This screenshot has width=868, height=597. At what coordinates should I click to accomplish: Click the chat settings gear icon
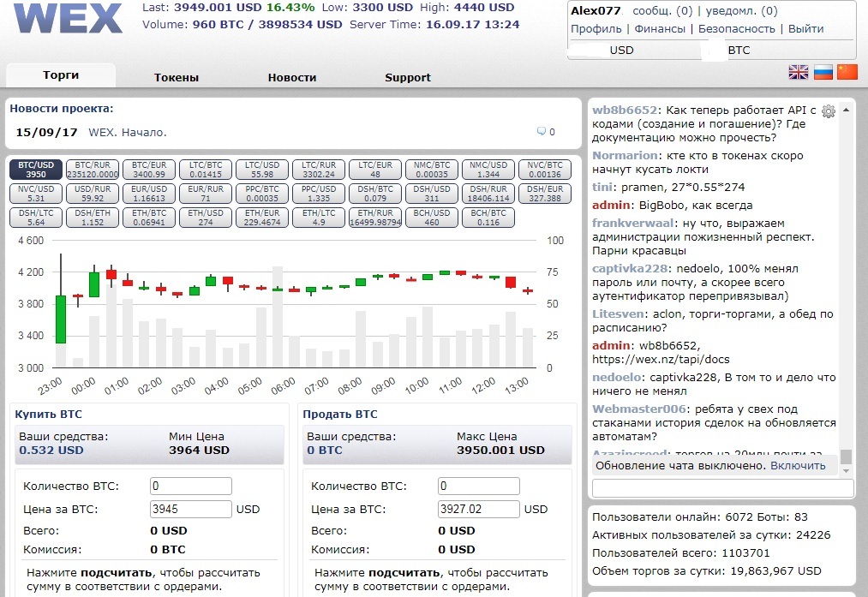coord(828,111)
